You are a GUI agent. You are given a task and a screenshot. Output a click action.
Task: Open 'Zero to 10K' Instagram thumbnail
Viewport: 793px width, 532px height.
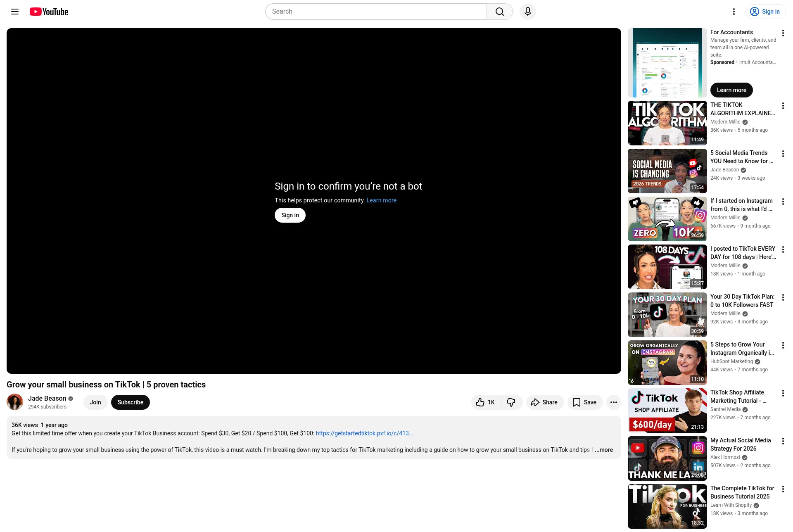(x=667, y=219)
